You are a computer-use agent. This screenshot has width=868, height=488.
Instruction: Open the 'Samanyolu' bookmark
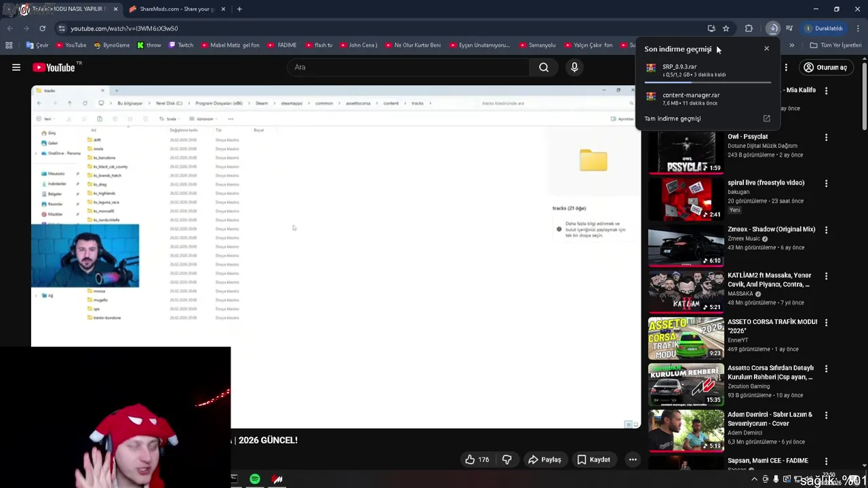coord(537,45)
